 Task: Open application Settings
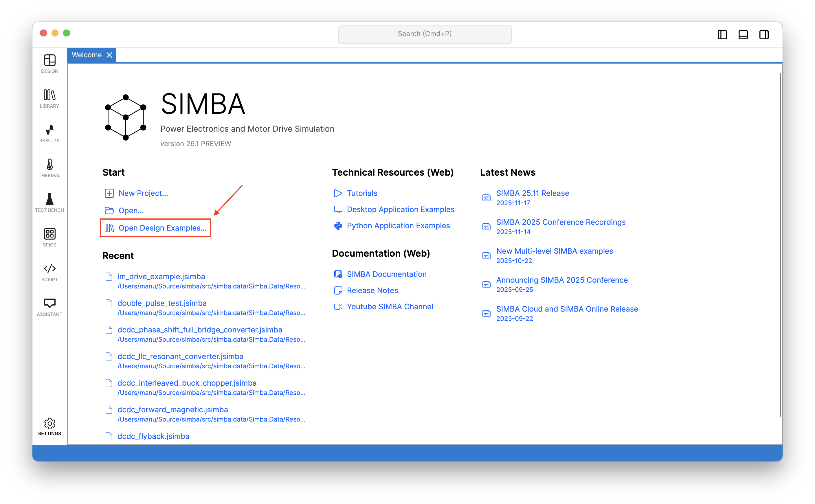point(49,427)
